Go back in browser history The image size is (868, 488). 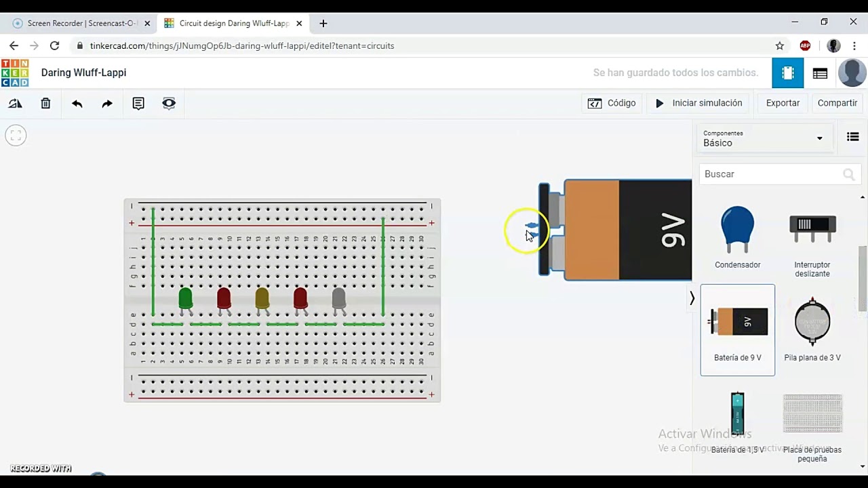(14, 45)
